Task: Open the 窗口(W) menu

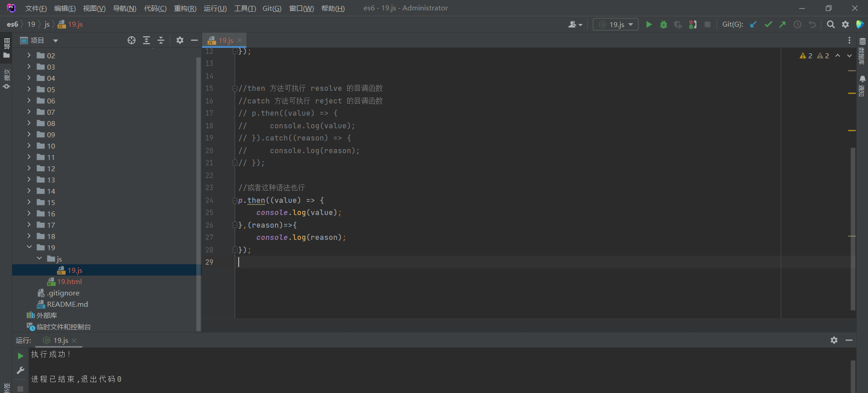Action: click(302, 8)
